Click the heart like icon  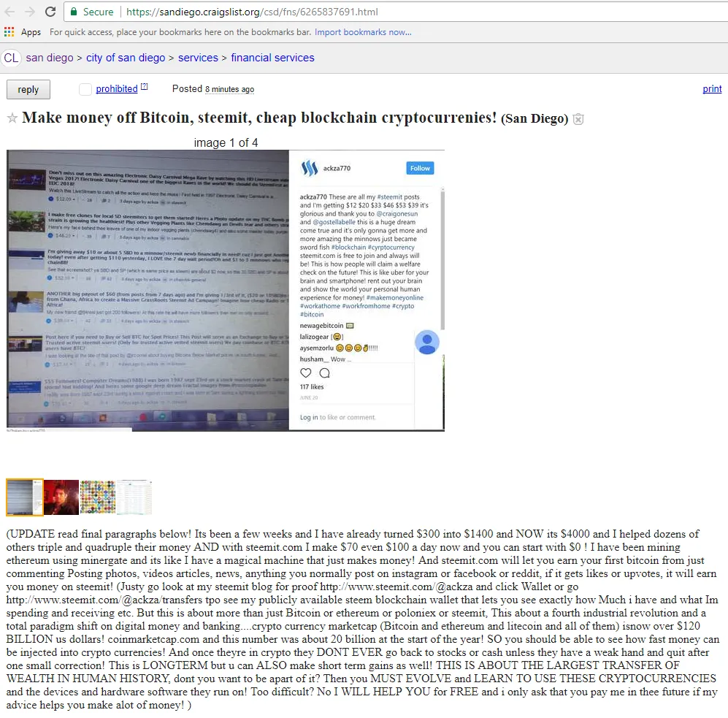[305, 373]
